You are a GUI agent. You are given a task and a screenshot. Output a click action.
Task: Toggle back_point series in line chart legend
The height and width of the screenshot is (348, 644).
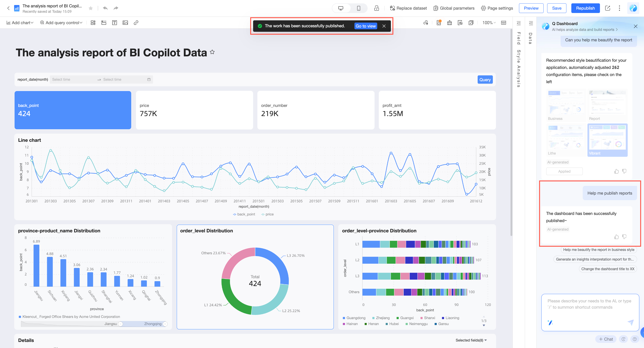tap(244, 214)
